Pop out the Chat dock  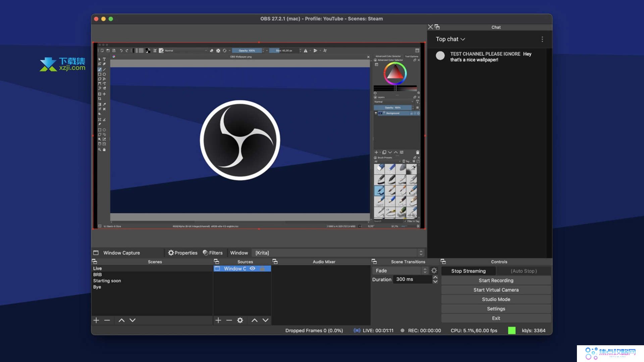437,27
